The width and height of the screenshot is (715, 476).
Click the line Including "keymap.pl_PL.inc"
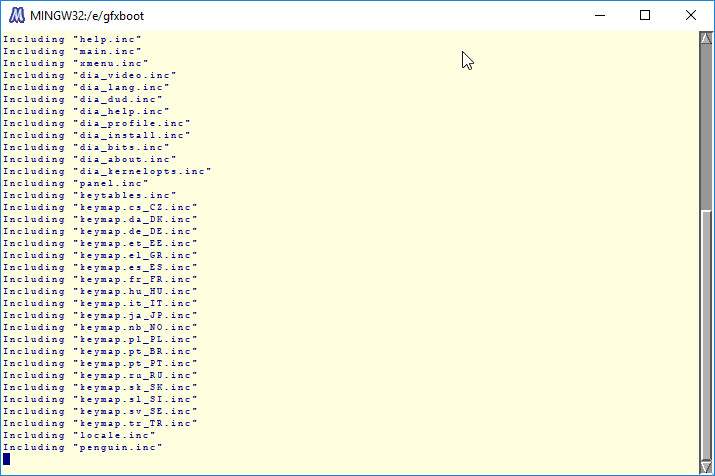pyautogui.click(x=100, y=339)
